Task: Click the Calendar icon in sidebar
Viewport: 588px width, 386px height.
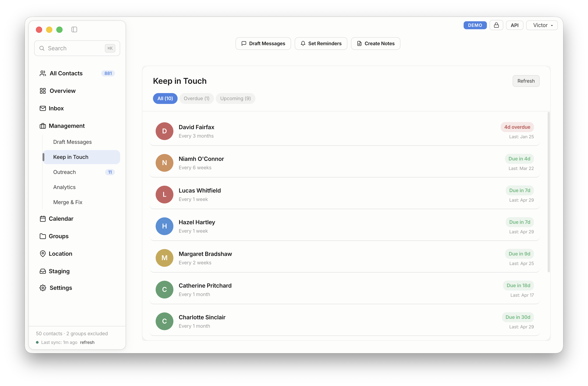Action: point(43,219)
